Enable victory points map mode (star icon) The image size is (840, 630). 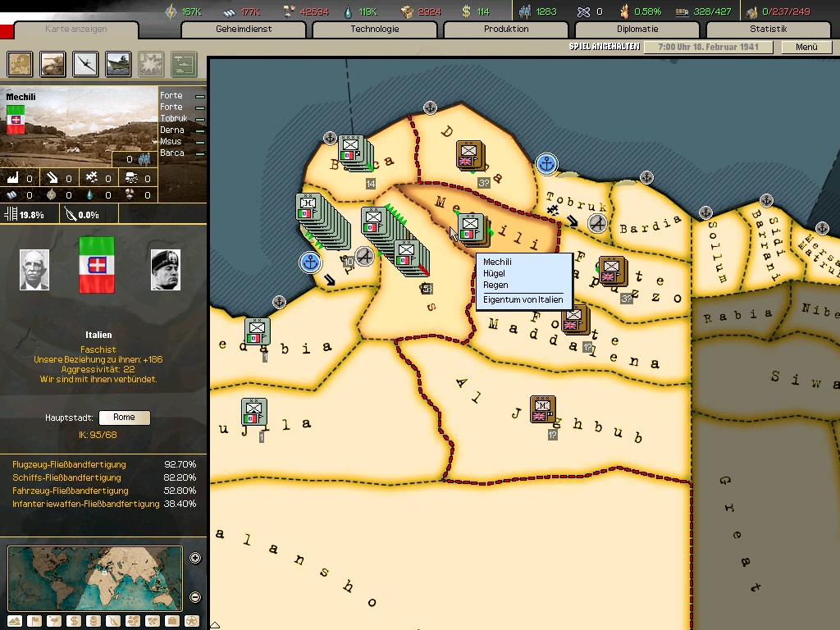(x=191, y=621)
